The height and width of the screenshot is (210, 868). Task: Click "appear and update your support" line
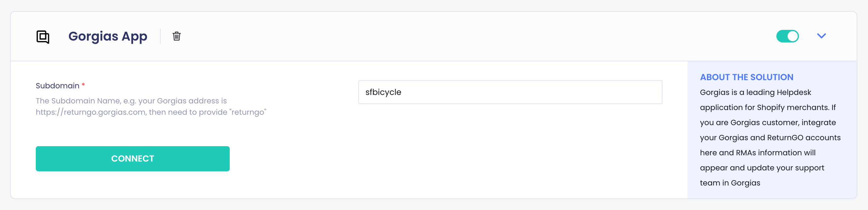[x=762, y=168]
